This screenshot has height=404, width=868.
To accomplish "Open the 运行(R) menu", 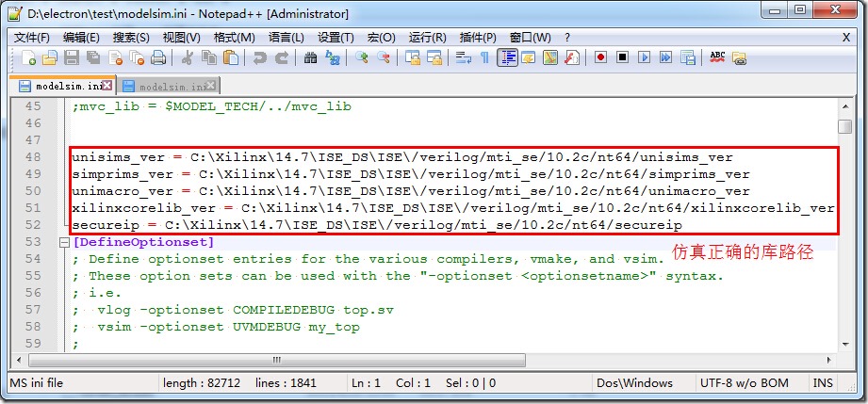I will (x=427, y=38).
